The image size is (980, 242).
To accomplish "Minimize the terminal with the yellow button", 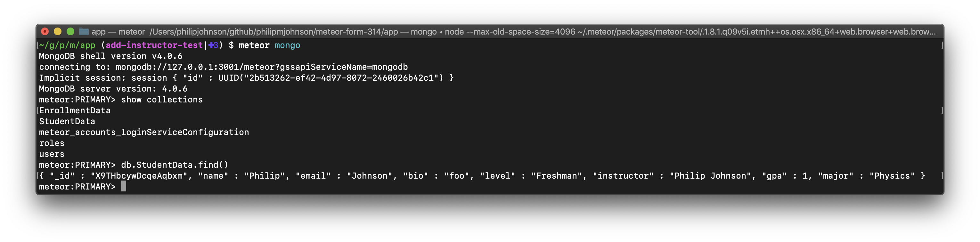I will (x=58, y=32).
